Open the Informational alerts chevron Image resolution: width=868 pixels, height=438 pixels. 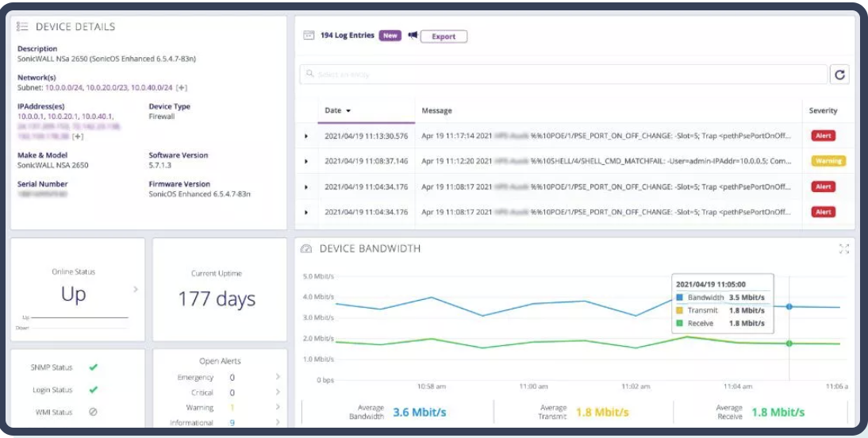278,422
